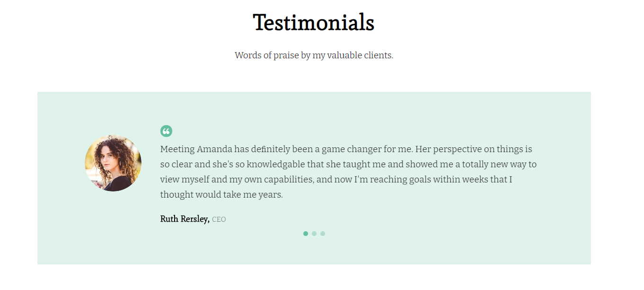
Task: Click inside the testimonial quote text
Action: (331, 164)
